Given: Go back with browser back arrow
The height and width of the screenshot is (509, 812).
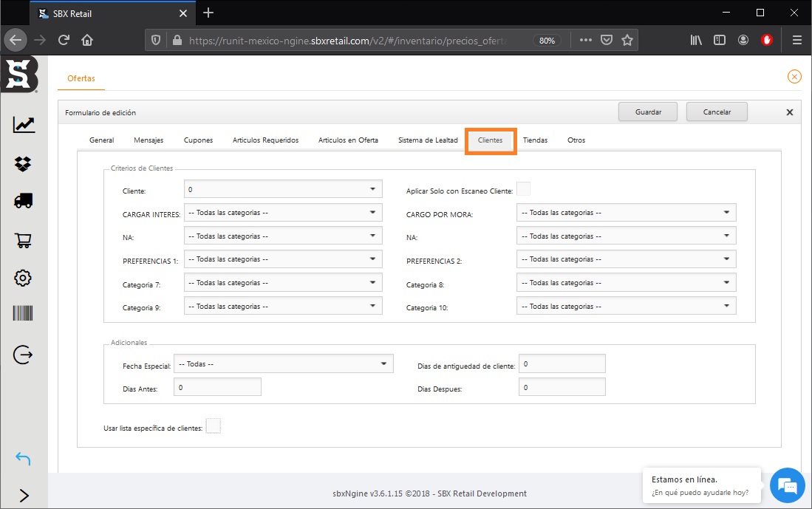Looking at the screenshot, I should (16, 40).
